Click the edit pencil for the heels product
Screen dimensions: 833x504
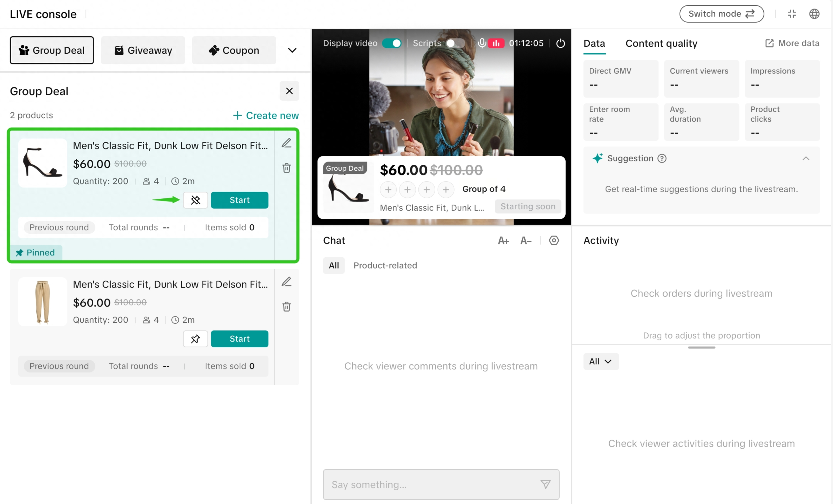[x=286, y=143]
